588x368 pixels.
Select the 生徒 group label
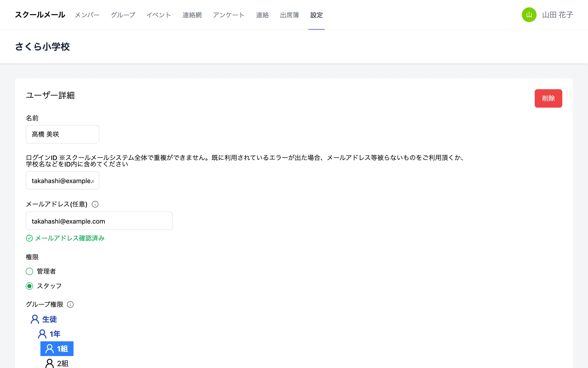pos(50,319)
